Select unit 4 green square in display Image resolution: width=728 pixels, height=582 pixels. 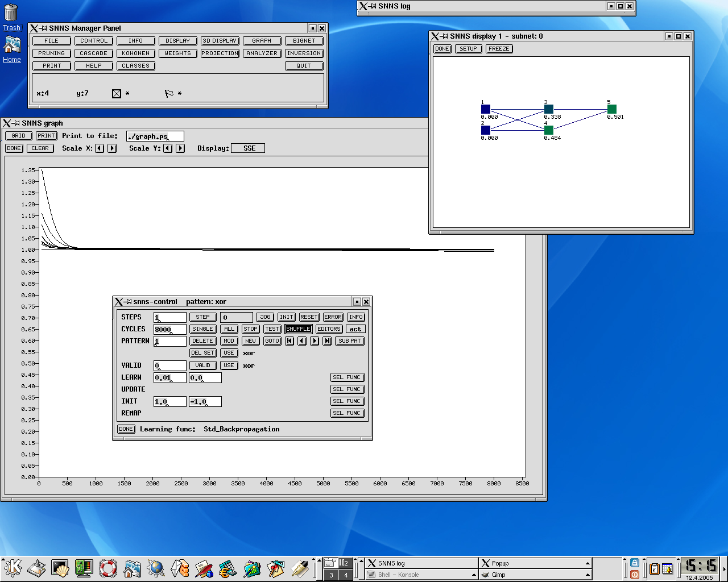point(549,130)
